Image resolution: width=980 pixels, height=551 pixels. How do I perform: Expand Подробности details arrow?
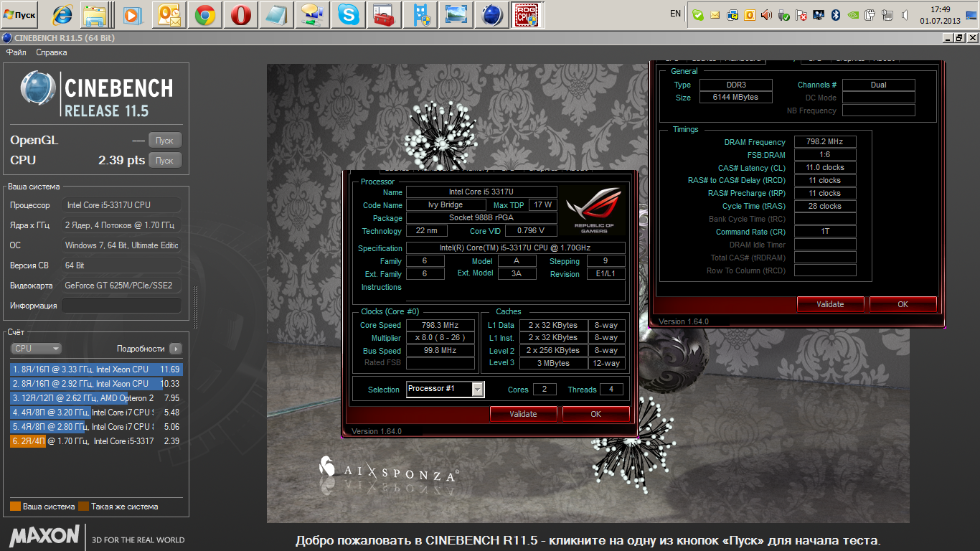point(176,349)
